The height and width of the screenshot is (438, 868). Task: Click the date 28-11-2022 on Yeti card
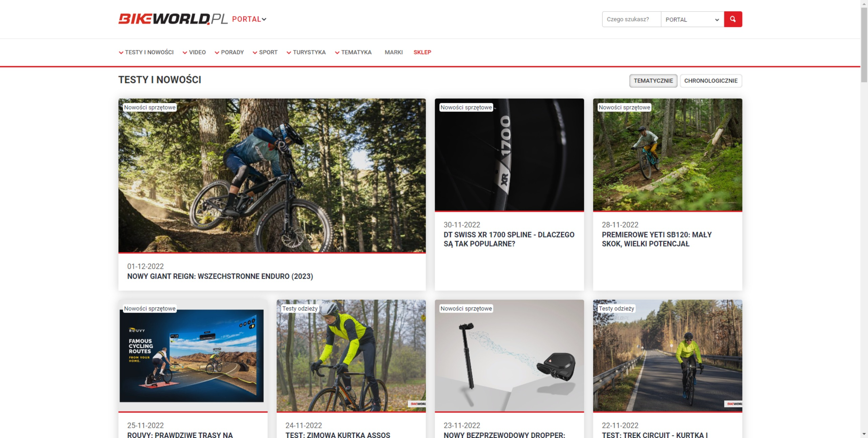pos(620,225)
